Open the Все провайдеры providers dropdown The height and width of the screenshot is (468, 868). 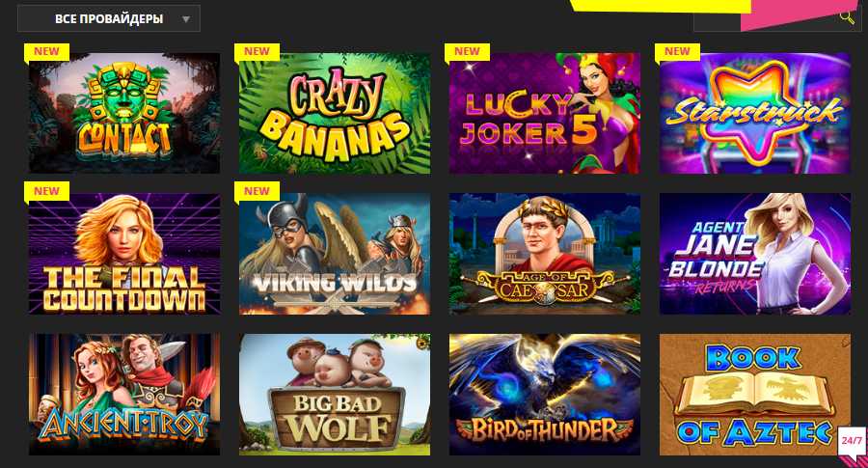tap(108, 19)
